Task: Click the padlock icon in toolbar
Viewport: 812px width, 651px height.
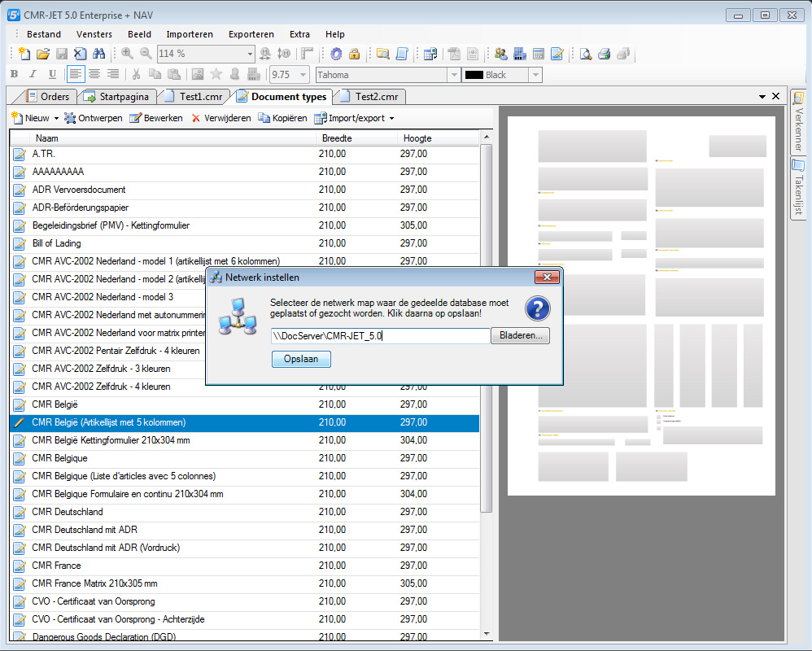Action: (354, 54)
